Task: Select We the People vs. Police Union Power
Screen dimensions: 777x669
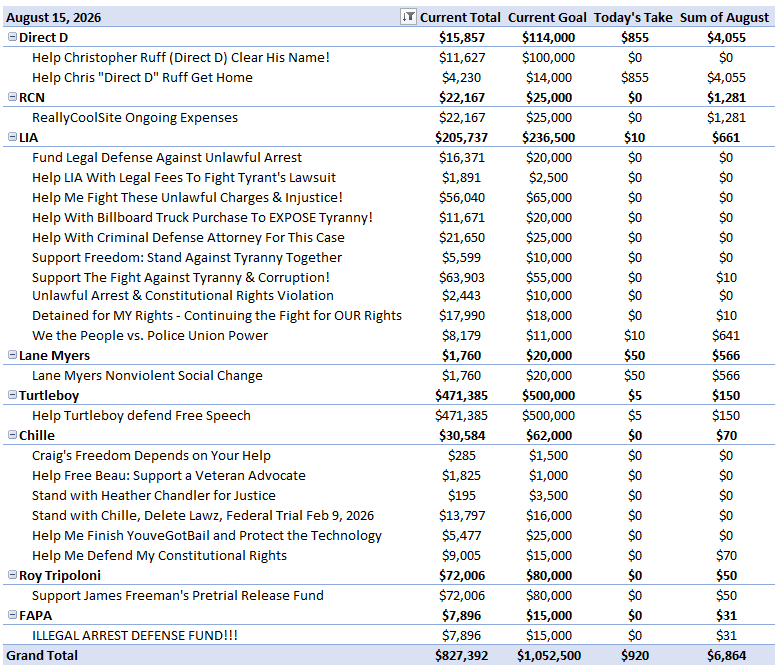Action: 150,335
